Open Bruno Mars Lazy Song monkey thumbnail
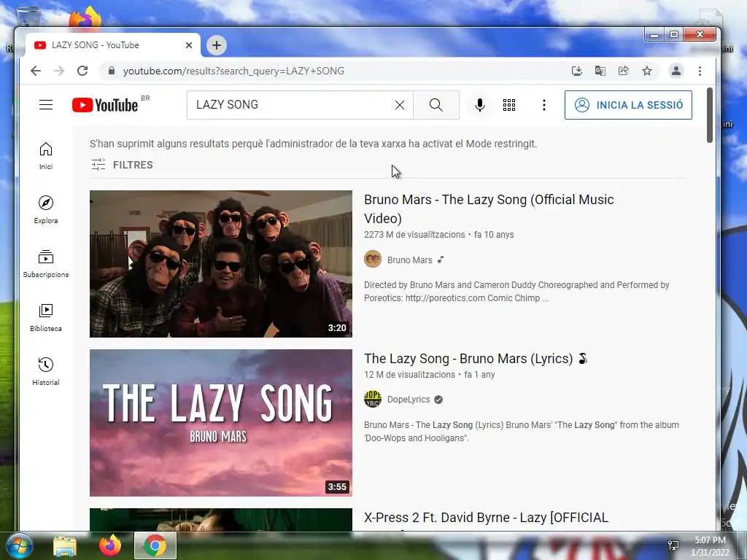 coord(220,264)
